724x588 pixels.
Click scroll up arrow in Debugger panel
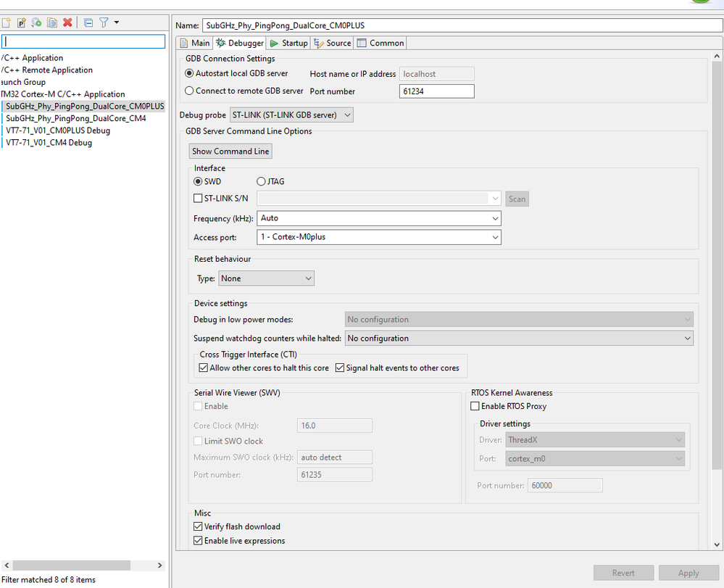[717, 57]
